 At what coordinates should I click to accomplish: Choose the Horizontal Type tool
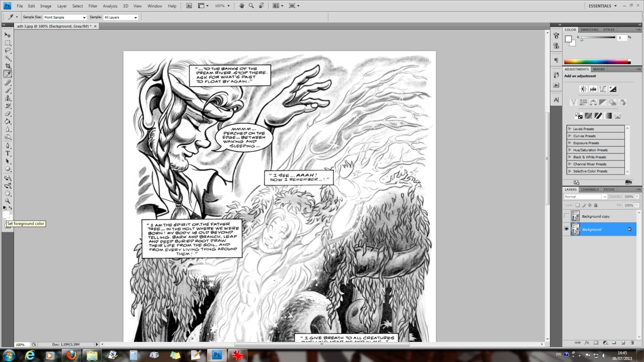(x=8, y=153)
